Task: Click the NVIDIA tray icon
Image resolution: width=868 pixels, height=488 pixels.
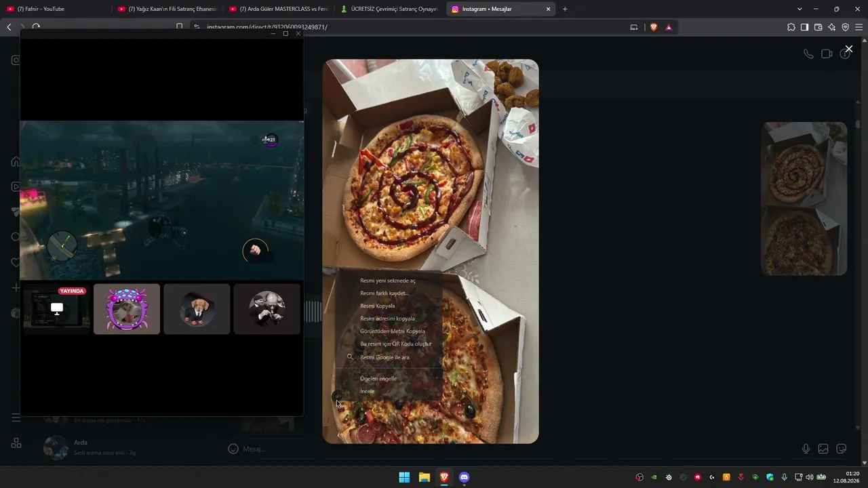Action: tap(654, 477)
